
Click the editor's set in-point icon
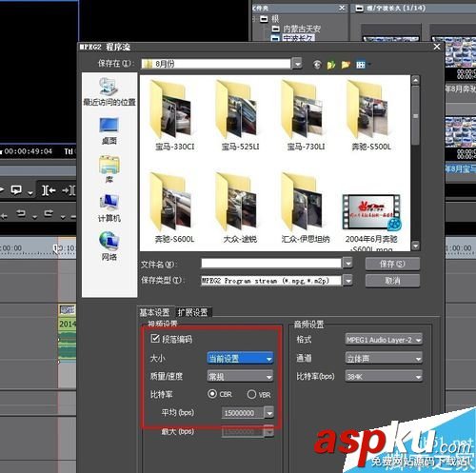(x=49, y=190)
